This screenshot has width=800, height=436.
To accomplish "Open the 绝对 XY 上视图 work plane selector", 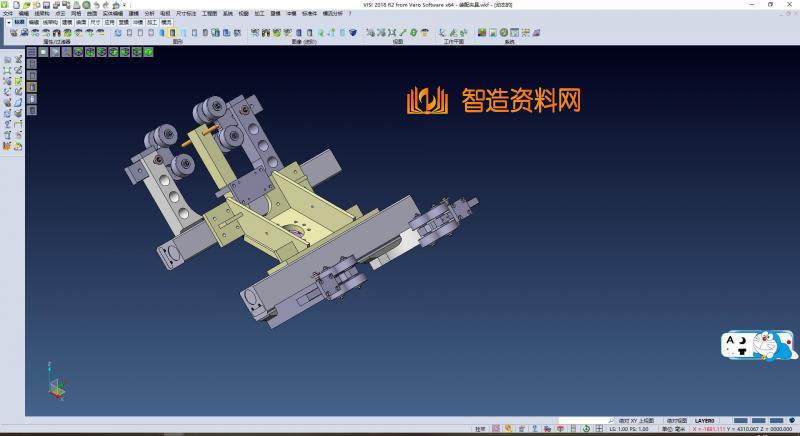I will click(637, 421).
